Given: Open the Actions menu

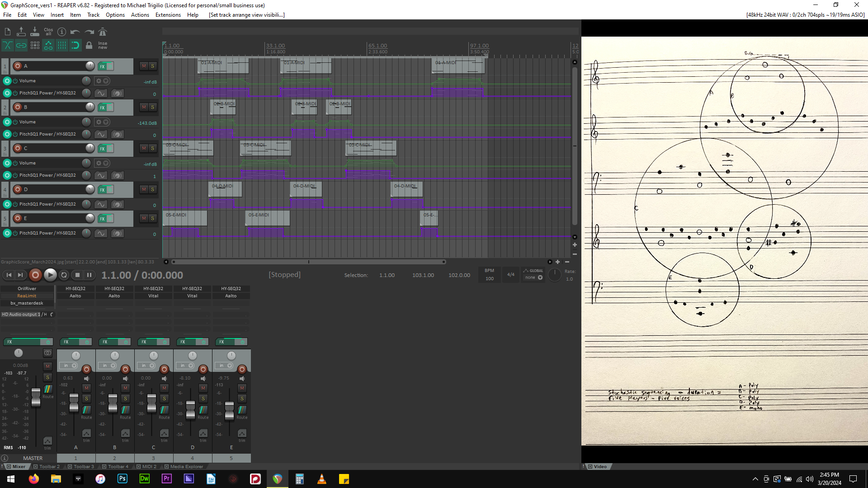Looking at the screenshot, I should [x=140, y=15].
